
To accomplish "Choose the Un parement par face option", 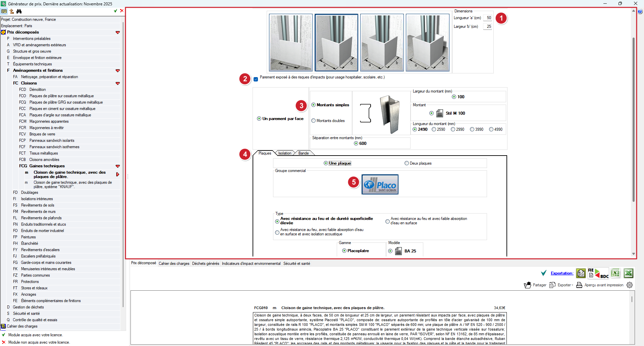I will pyautogui.click(x=259, y=119).
